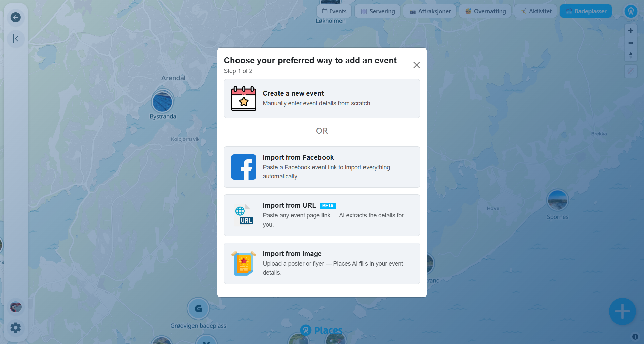Viewport: 644px width, 344px height.
Task: Collapse the sidebar panel with the bar-arrow icon
Action: click(x=15, y=39)
